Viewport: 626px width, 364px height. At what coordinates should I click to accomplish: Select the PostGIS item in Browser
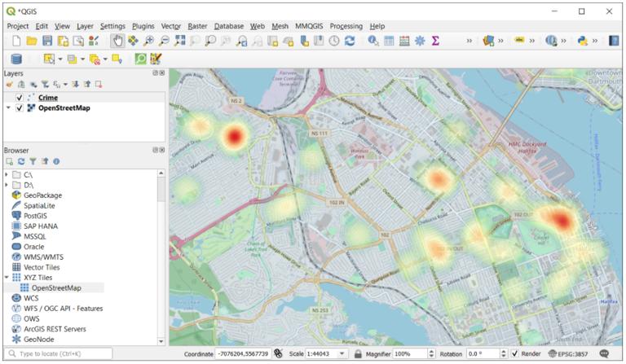(x=35, y=216)
